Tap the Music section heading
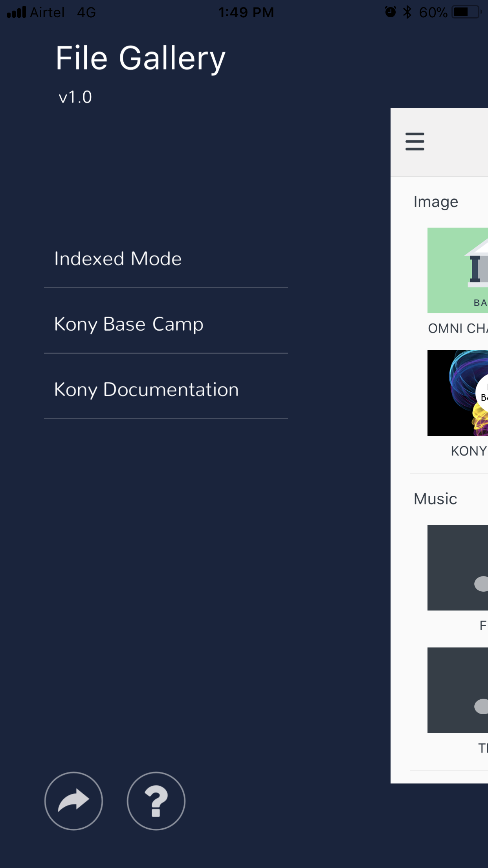The width and height of the screenshot is (488, 868). 435,499
